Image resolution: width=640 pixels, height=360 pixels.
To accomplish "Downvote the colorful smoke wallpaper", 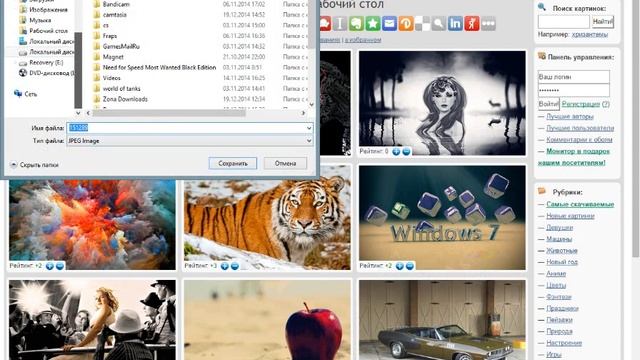I will point(60,266).
